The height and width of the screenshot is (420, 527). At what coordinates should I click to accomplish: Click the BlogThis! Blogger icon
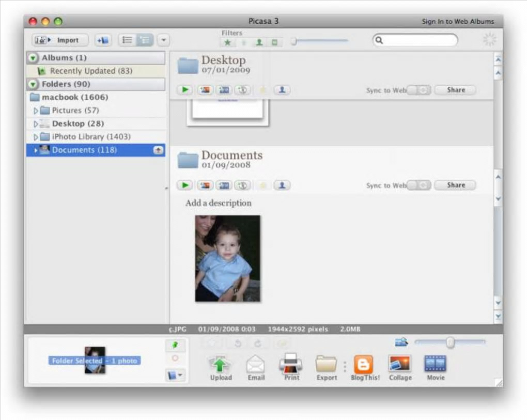click(364, 365)
